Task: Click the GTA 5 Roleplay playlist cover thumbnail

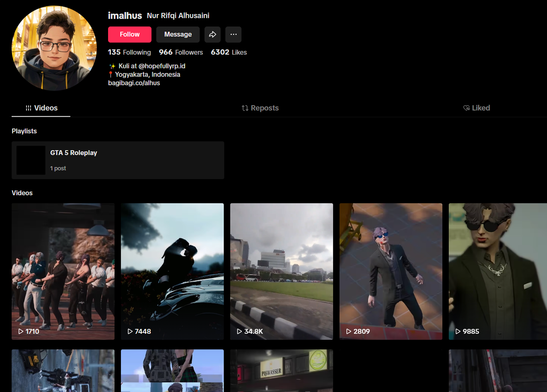Action: [x=31, y=160]
